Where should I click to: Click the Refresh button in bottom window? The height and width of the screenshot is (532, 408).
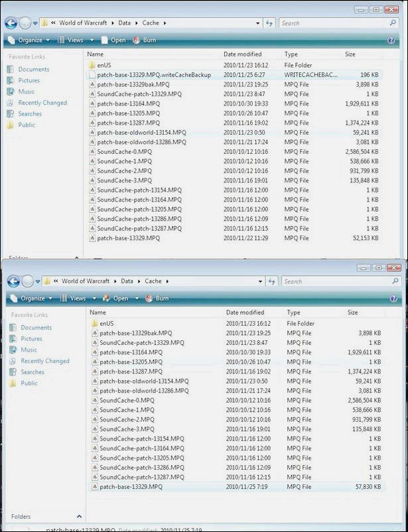(x=271, y=281)
